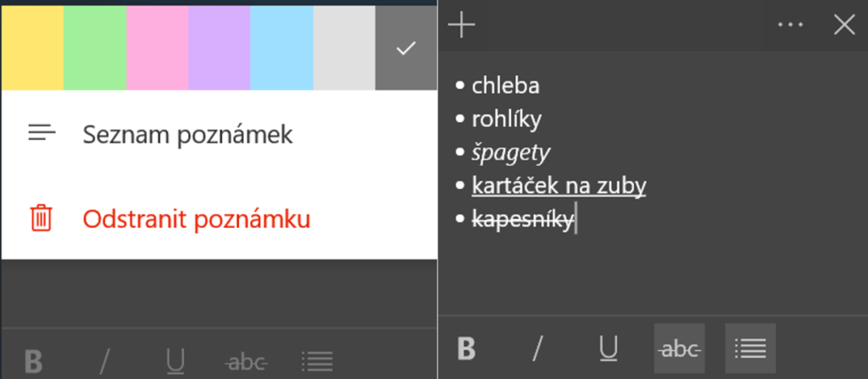Open the three-dots menu in right note
The image size is (868, 379).
tap(790, 25)
